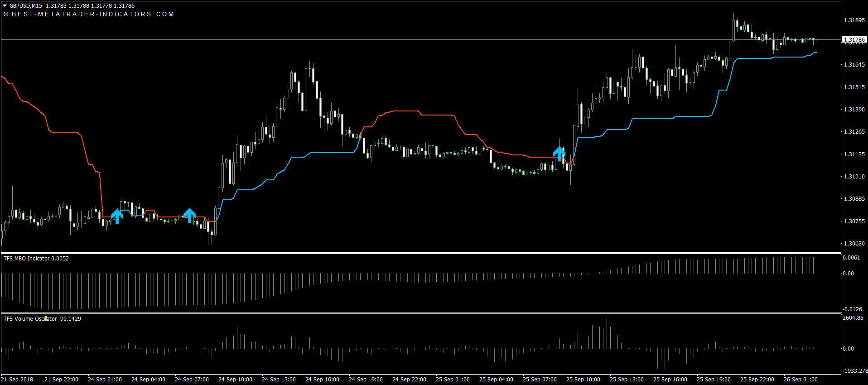Click the 26 Sep 01:00 time label
Viewport: 868px width, 385px height.
(800, 380)
